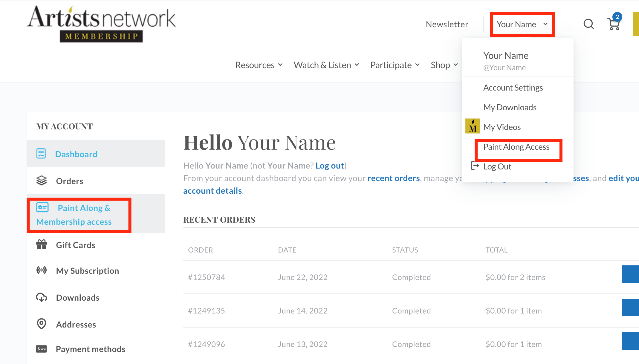Image resolution: width=639 pixels, height=364 pixels.
Task: Click the gold M membership badge icon
Action: (x=473, y=126)
